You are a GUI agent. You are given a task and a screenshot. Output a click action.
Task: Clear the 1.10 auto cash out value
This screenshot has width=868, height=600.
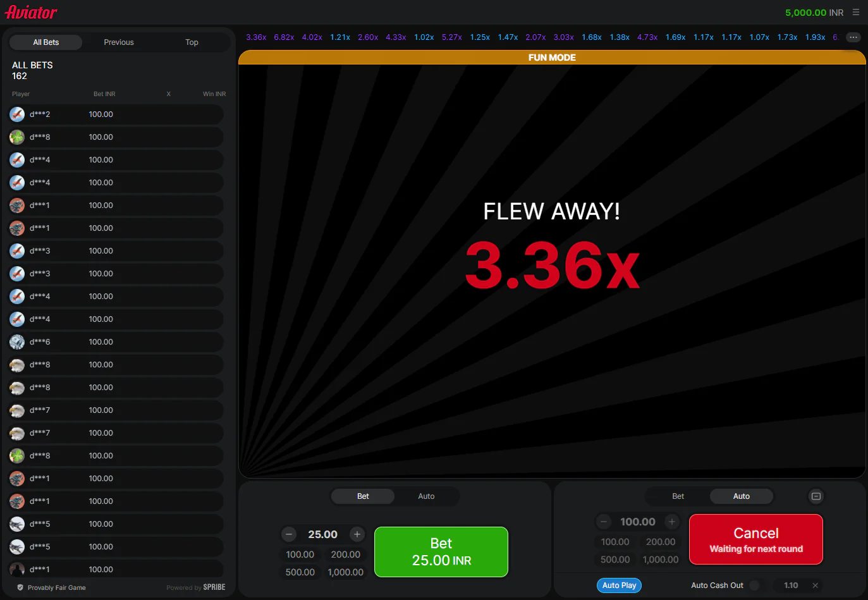815,585
